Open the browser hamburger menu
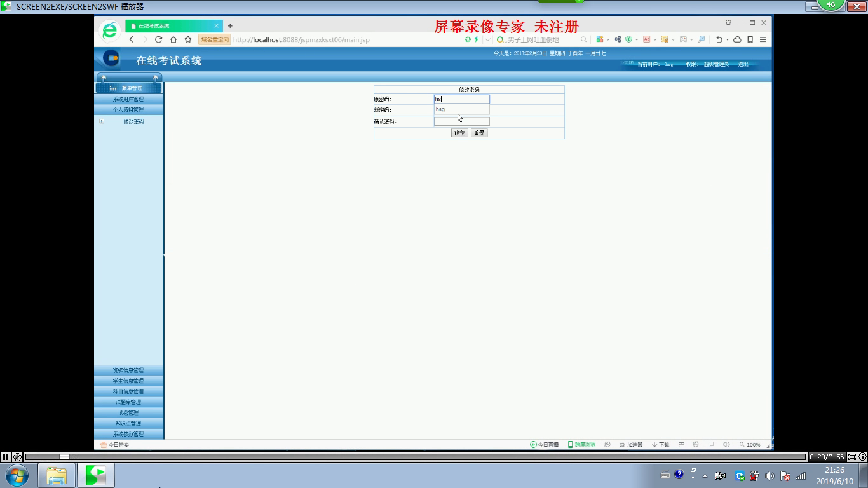 [x=763, y=39]
